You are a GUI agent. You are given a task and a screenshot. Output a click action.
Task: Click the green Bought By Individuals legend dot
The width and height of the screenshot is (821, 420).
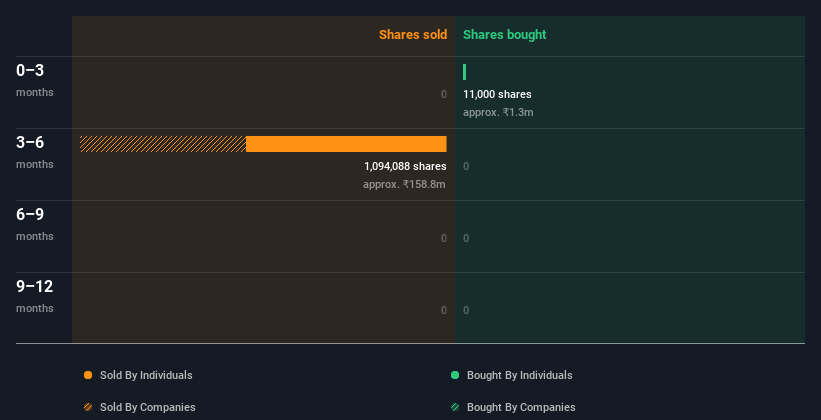[455, 375]
